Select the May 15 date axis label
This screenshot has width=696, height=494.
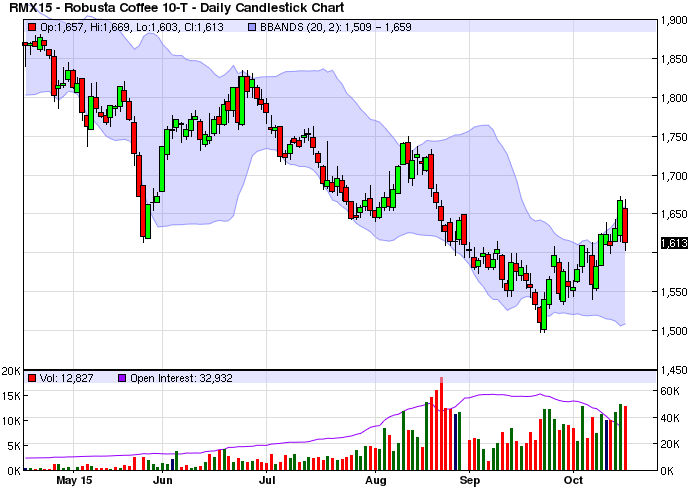(x=74, y=481)
